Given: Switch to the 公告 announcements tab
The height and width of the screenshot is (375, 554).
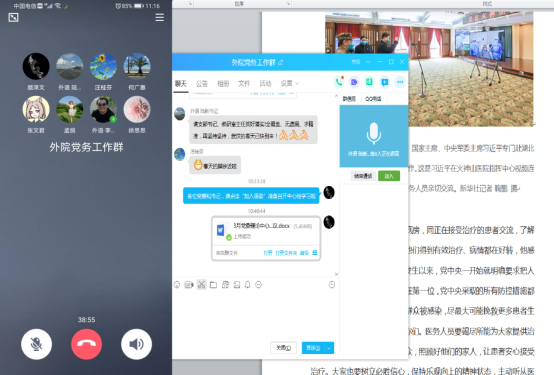Looking at the screenshot, I should click(202, 84).
